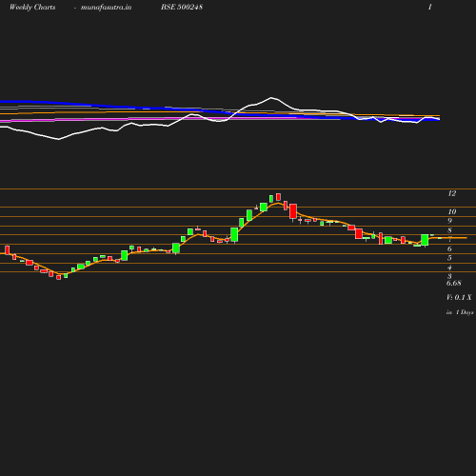476x476 pixels.
Task: Click the price axis label 9
Action: point(449,221)
